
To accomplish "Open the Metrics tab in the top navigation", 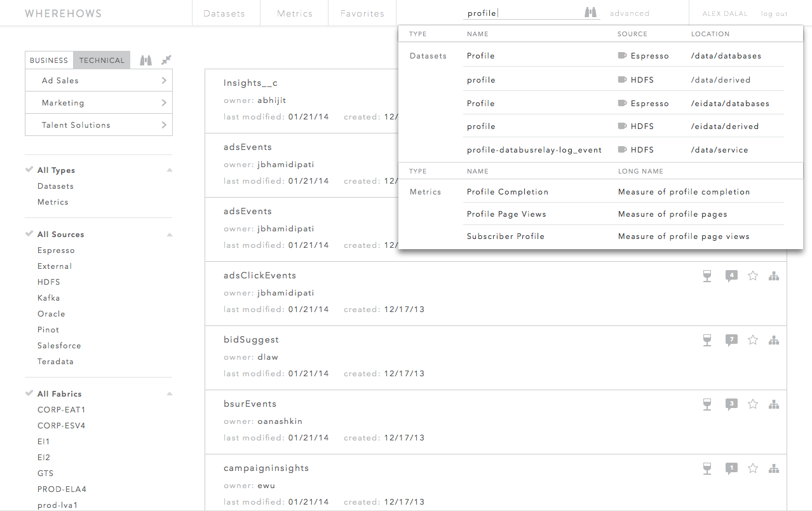I will [295, 13].
